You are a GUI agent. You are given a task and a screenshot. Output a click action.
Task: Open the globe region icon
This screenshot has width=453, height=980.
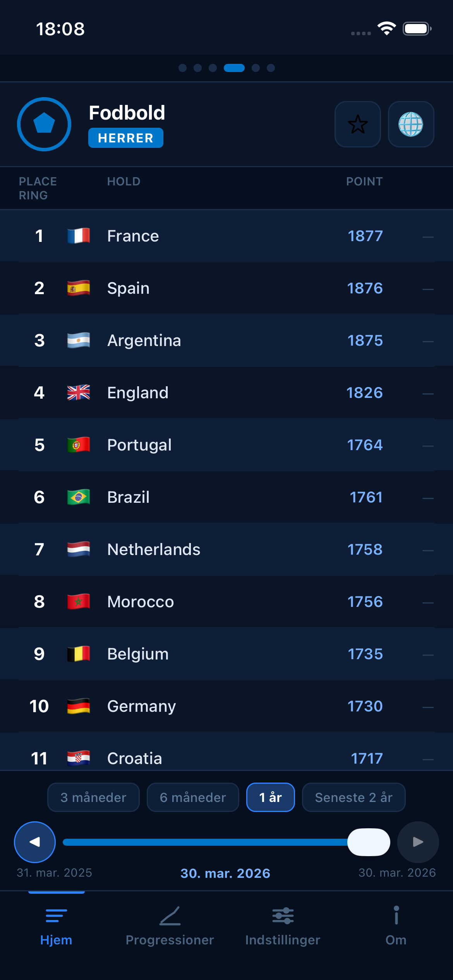pos(411,125)
